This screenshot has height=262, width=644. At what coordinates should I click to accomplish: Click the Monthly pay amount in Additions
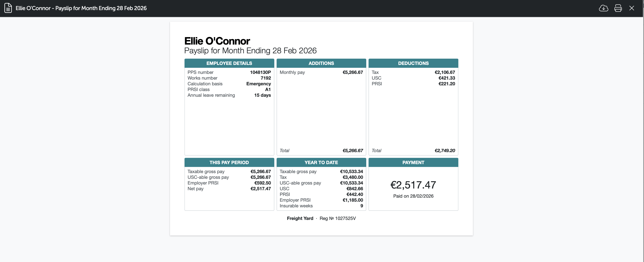pos(353,72)
